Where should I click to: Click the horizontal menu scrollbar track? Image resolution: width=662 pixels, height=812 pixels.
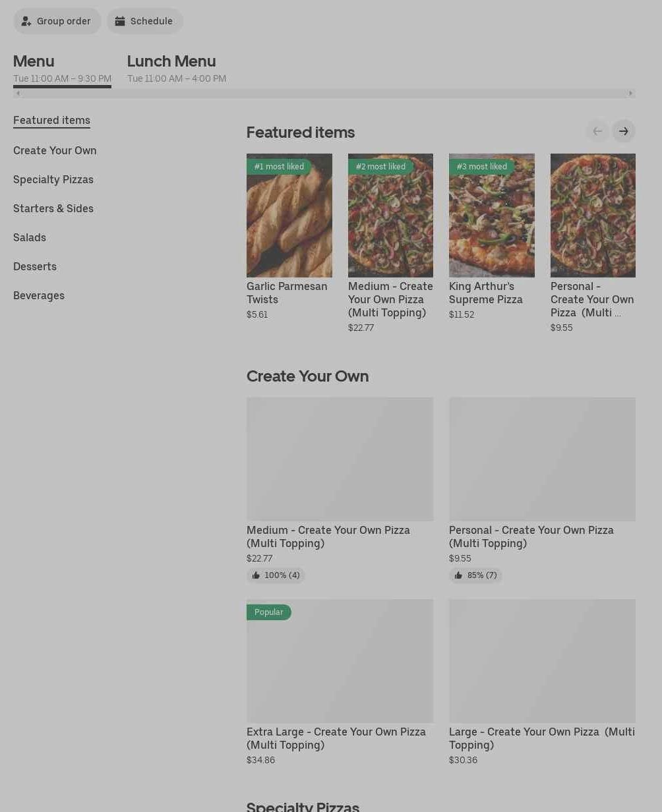click(x=324, y=94)
